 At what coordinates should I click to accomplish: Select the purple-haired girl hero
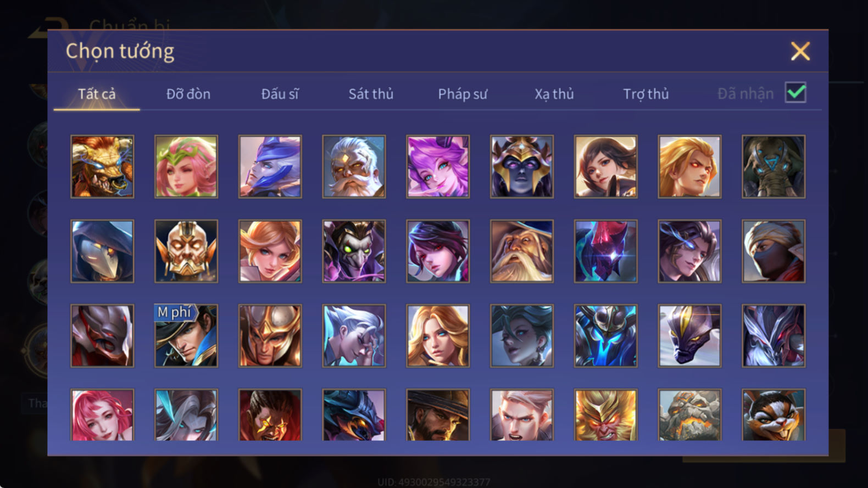pos(438,166)
